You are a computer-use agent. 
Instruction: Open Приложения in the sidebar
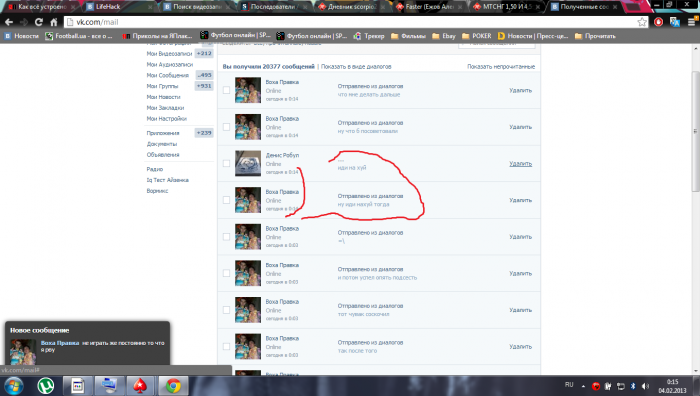(163, 133)
